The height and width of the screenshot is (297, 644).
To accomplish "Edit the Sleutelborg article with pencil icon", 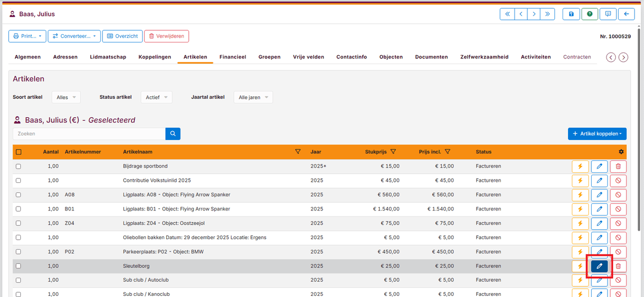I will pos(599,266).
